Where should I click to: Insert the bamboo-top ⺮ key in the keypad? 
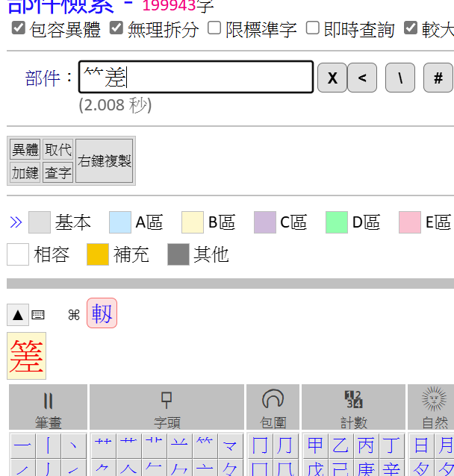click(205, 446)
